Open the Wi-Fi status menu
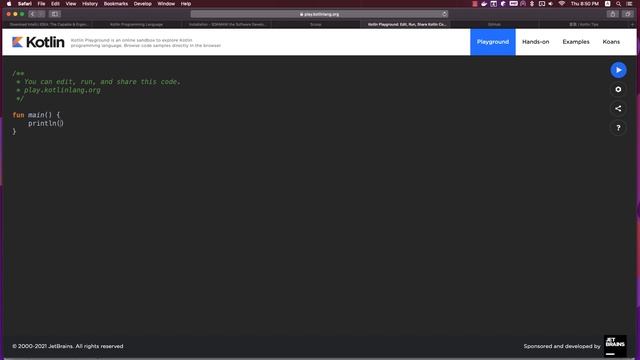The image size is (640, 360). (x=562, y=4)
